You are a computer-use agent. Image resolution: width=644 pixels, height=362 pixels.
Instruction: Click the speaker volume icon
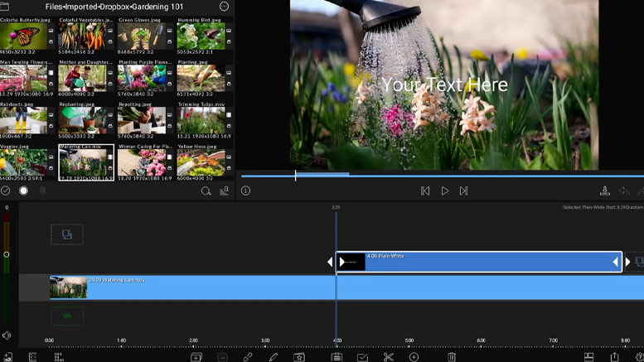click(7, 335)
